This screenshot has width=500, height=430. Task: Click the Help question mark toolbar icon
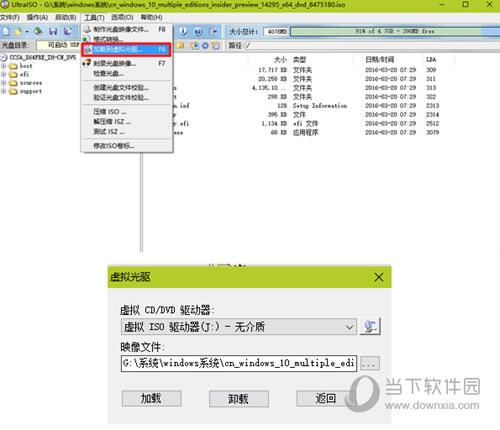point(198,31)
